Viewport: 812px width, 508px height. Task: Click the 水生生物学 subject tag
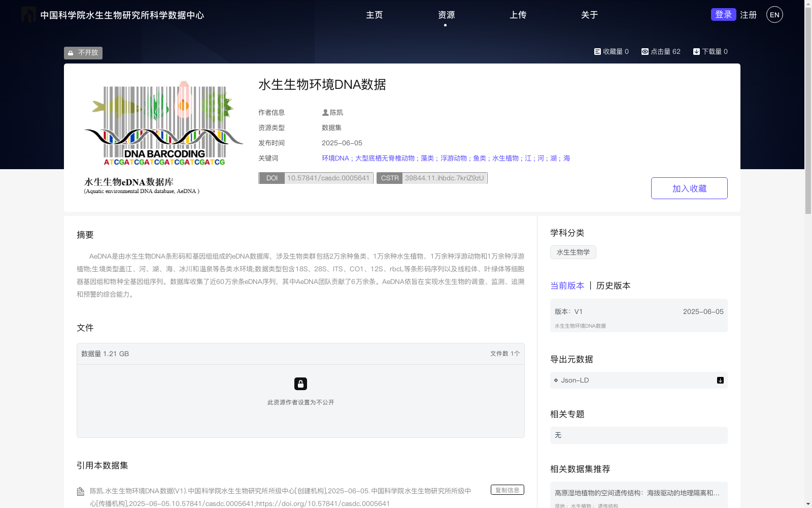[x=573, y=252]
